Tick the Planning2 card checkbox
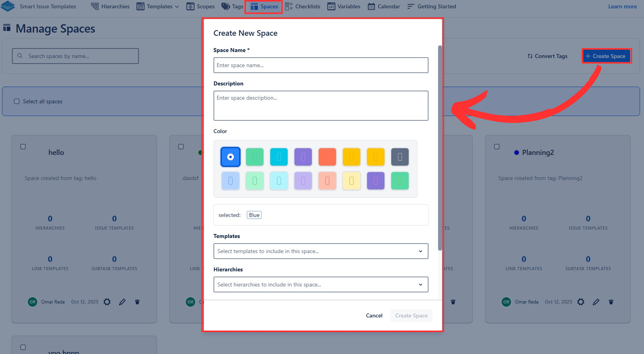Viewport: 644px width, 354px height. click(497, 147)
